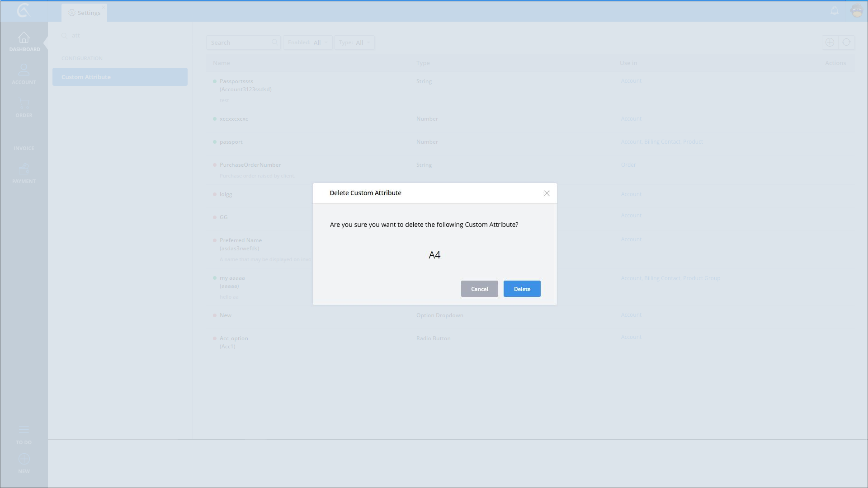Select the Settings tab
868x488 pixels.
click(85, 13)
